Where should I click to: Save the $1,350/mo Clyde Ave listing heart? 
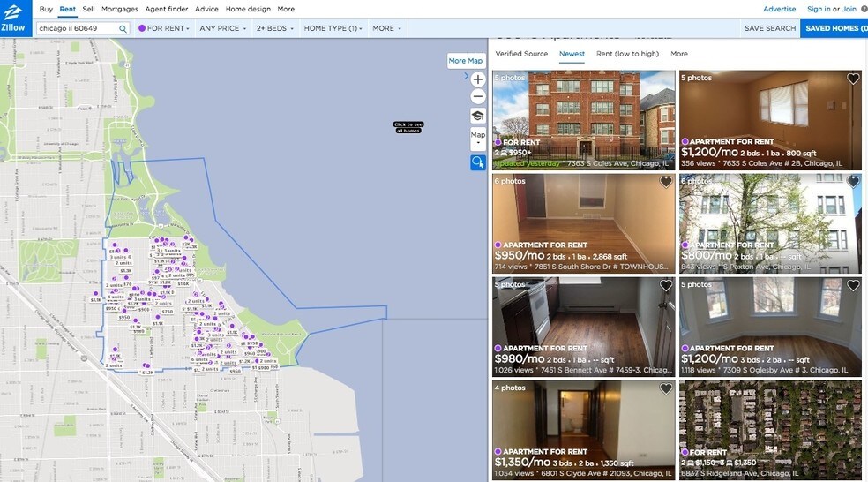point(666,389)
